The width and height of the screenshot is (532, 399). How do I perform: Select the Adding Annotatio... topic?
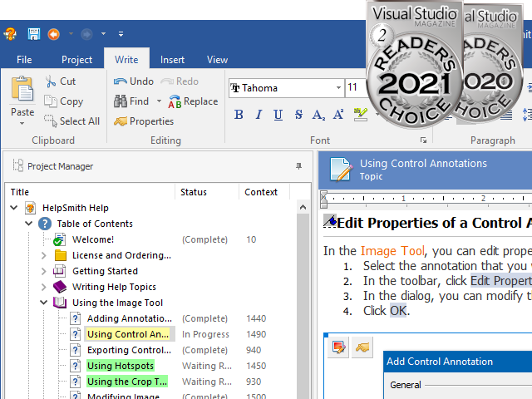[130, 318]
